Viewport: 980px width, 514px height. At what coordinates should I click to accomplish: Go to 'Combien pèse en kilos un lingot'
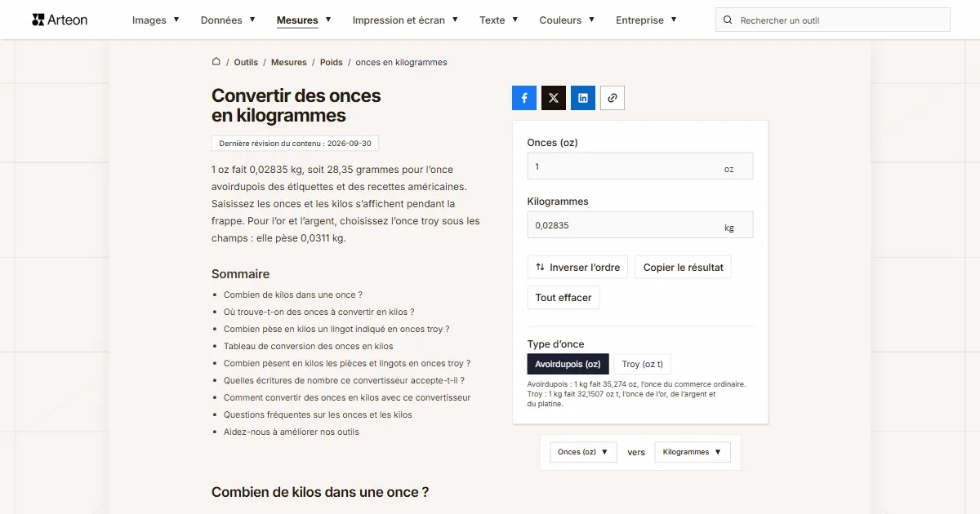336,329
